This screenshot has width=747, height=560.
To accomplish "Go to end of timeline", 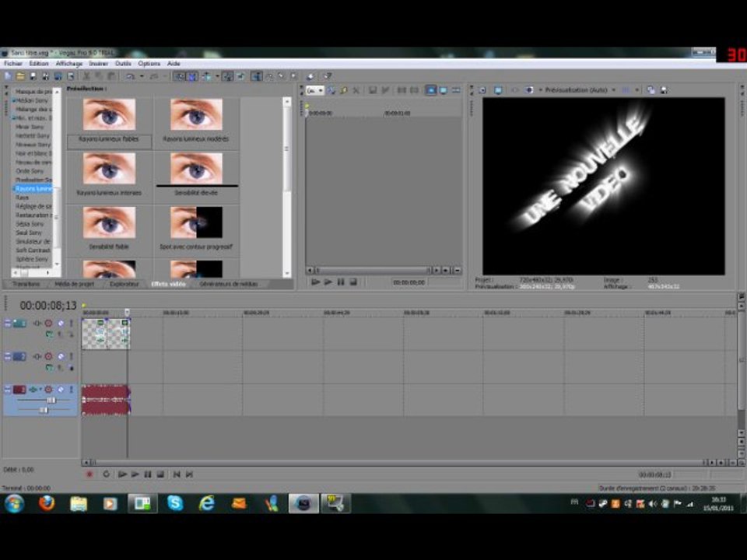I will [189, 474].
